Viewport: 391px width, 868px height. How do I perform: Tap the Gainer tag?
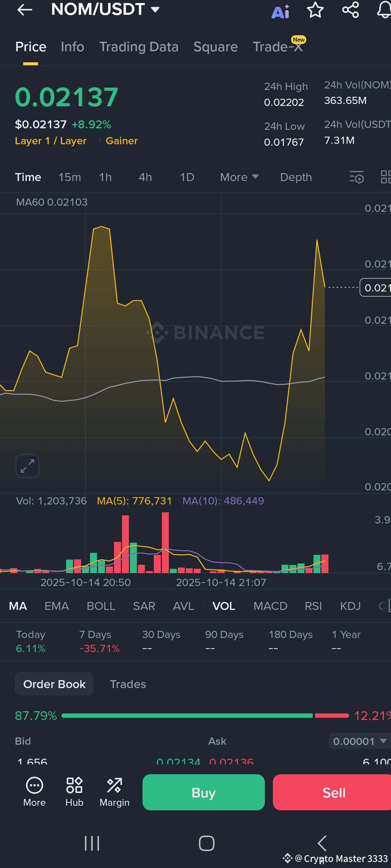click(x=122, y=141)
